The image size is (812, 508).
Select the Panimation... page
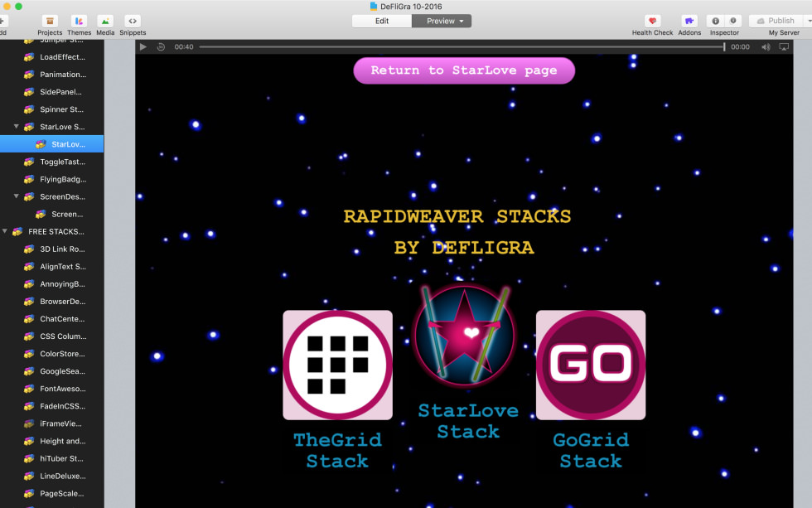coord(51,75)
